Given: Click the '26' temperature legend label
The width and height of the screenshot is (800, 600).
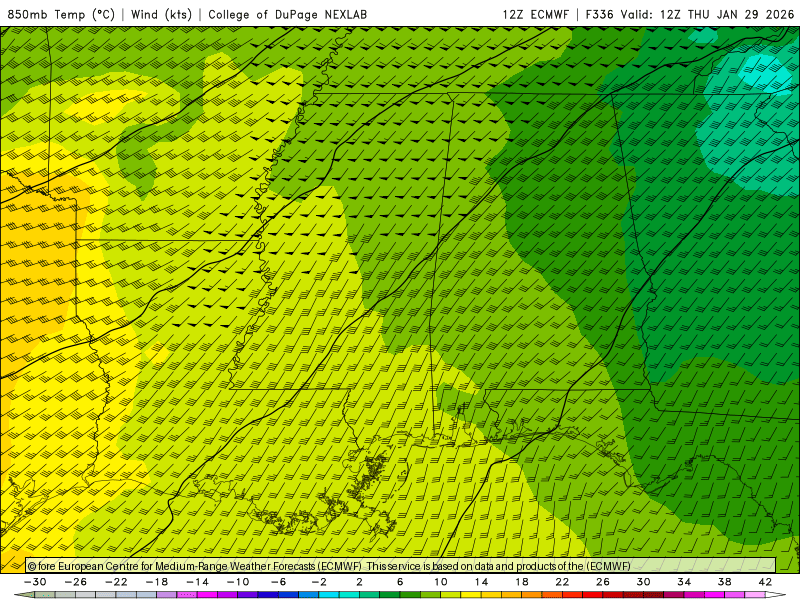Looking at the screenshot, I should click(x=603, y=582).
